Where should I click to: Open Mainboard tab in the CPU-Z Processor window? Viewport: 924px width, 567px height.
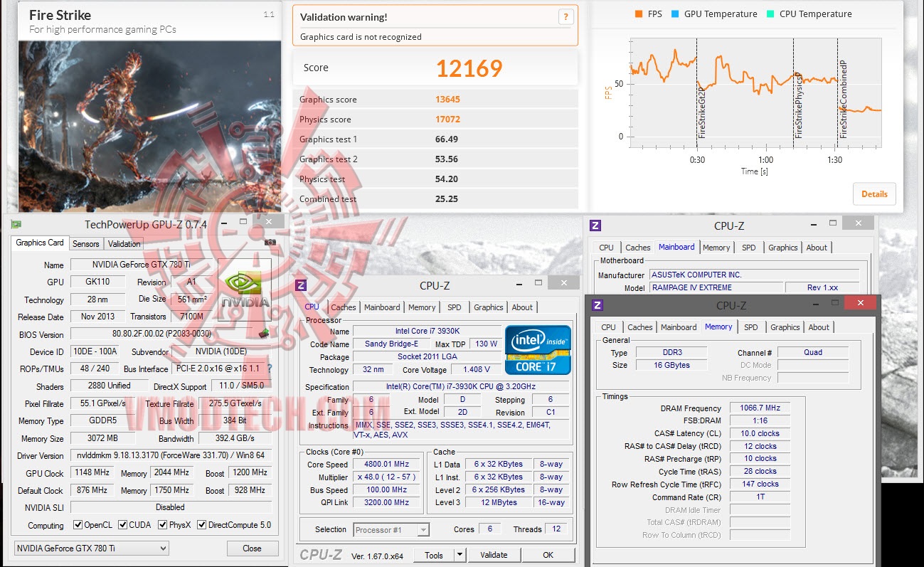tap(382, 307)
